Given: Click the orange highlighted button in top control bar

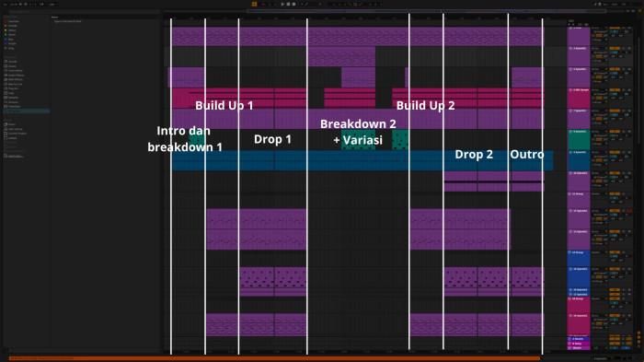Looking at the screenshot, I should tap(254, 4).
